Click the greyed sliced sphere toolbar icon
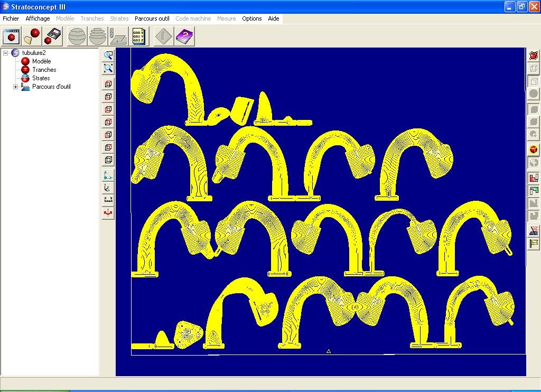The image size is (541, 392). point(77,36)
